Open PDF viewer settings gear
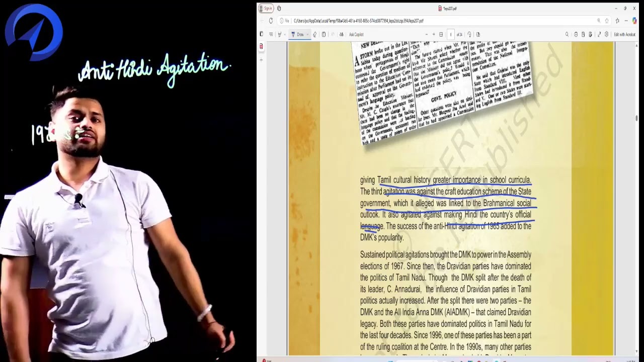Viewport: 644px width, 362px height. (607, 34)
